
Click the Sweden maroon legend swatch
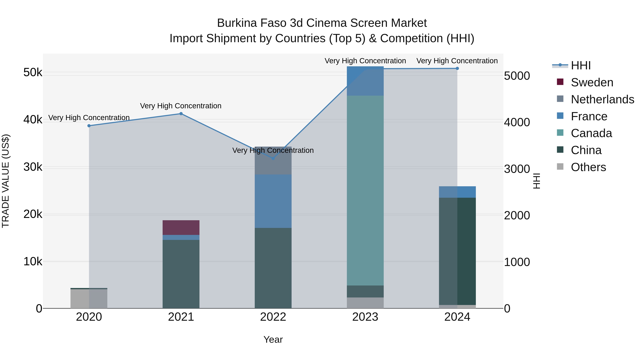pos(560,82)
